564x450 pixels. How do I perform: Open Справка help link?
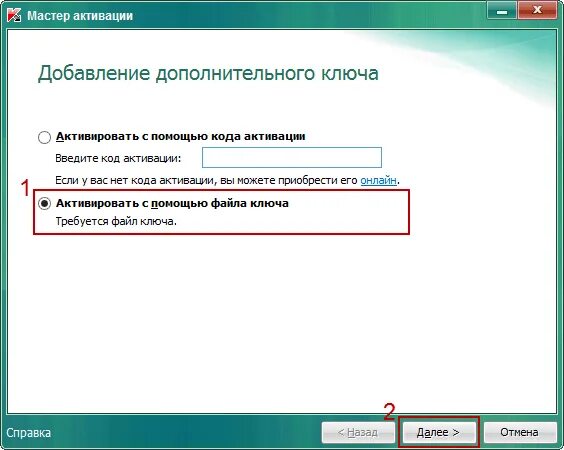click(29, 433)
